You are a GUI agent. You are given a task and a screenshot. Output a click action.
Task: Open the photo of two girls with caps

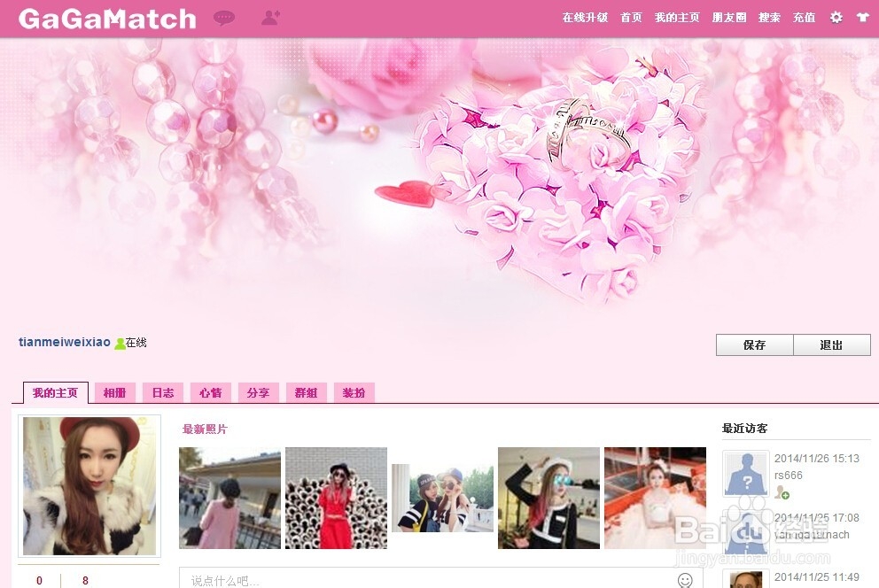point(443,498)
